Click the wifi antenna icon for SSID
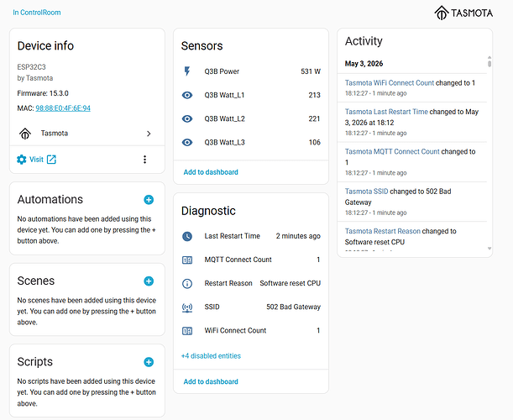Image resolution: width=513 pixels, height=420 pixels. point(187,307)
